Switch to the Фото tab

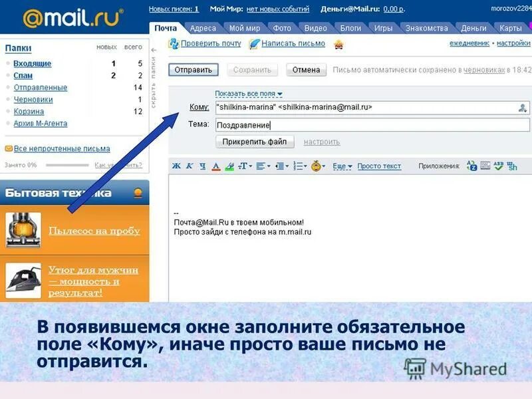click(x=282, y=28)
